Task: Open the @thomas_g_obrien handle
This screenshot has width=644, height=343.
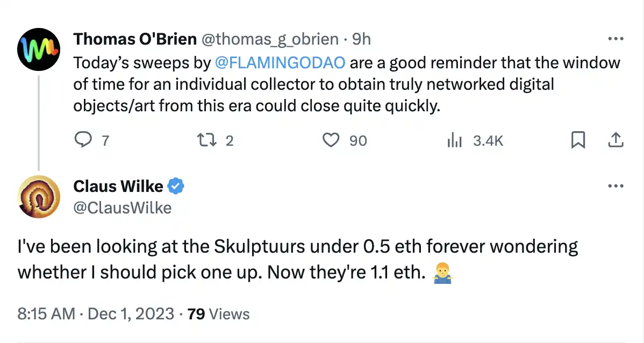Action: (x=270, y=39)
